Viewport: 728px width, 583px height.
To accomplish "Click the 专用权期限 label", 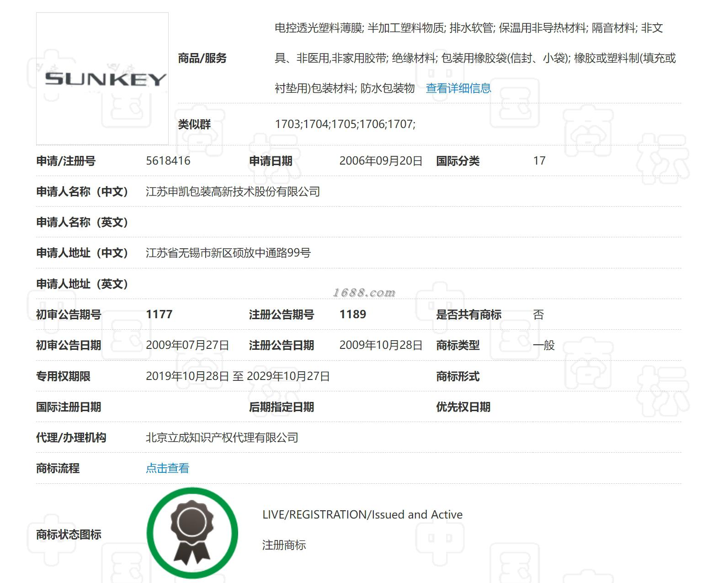I will tap(63, 376).
